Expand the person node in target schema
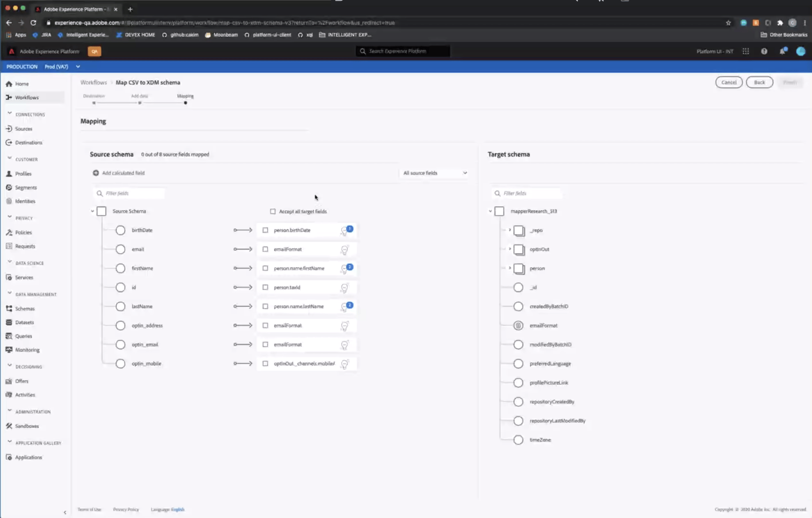 [x=510, y=268]
